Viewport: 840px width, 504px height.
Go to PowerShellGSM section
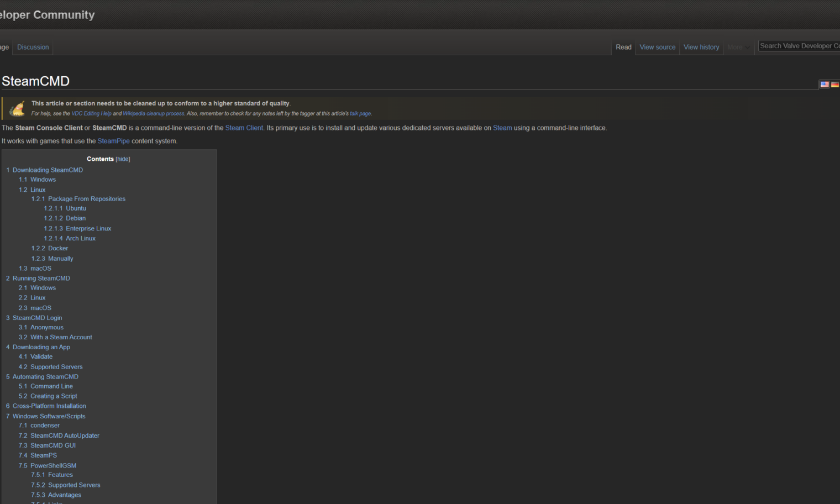tap(48, 466)
